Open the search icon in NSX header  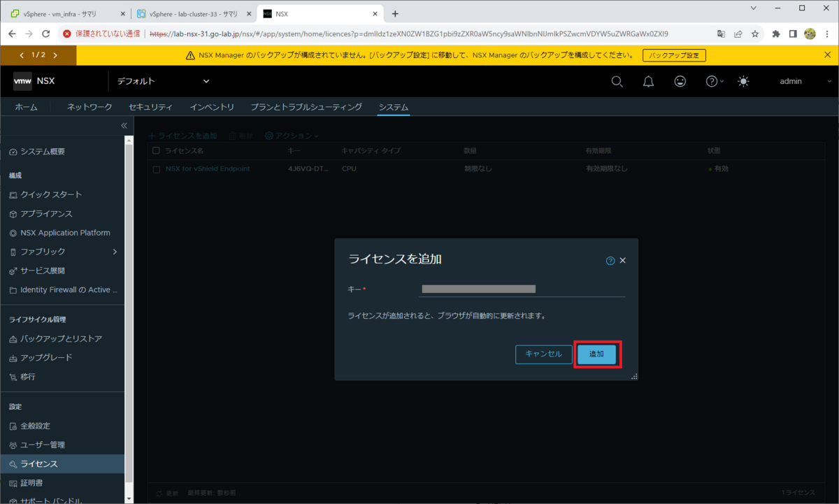tap(617, 81)
